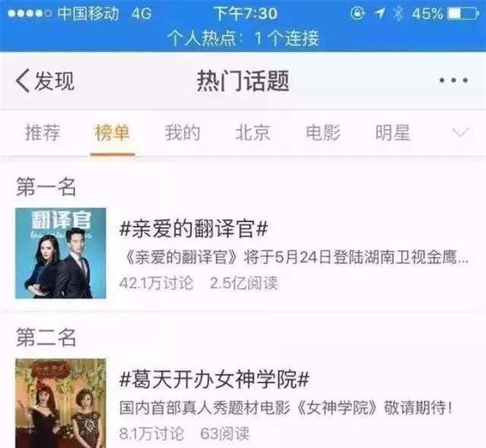Open the 电影 tab
The image size is (486, 448).
pyautogui.click(x=323, y=132)
